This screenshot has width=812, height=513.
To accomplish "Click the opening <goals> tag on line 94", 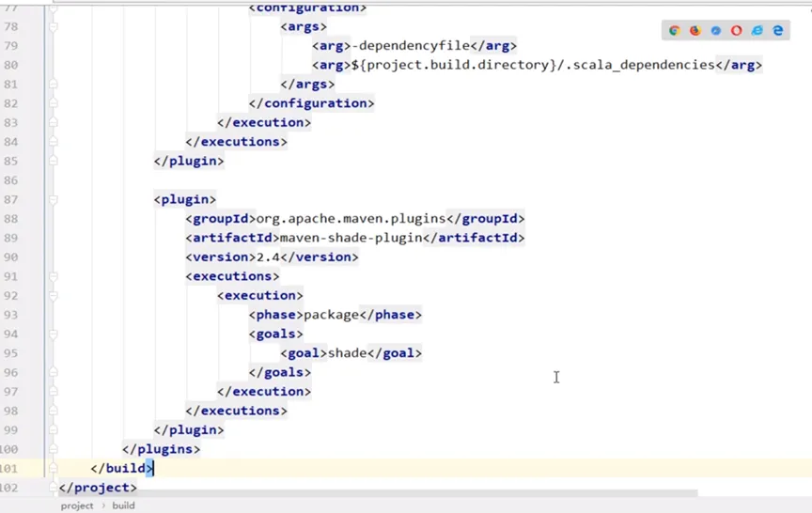I will (276, 334).
